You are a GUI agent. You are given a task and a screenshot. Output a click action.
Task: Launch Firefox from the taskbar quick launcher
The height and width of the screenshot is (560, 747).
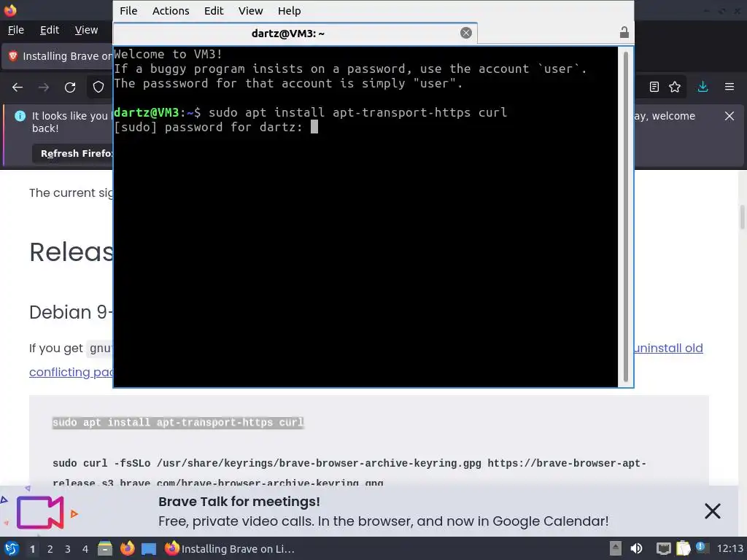coord(127,548)
